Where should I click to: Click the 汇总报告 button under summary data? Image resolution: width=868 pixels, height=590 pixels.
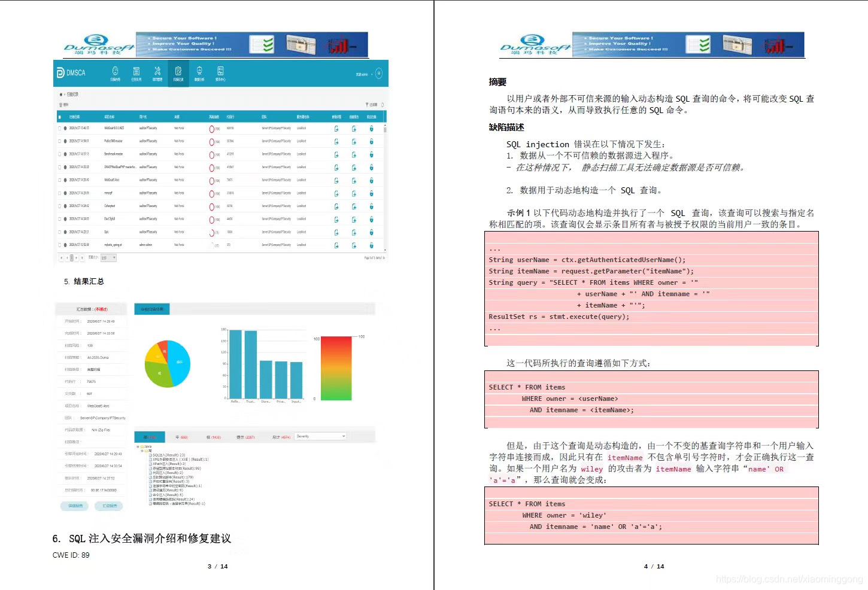point(109,506)
